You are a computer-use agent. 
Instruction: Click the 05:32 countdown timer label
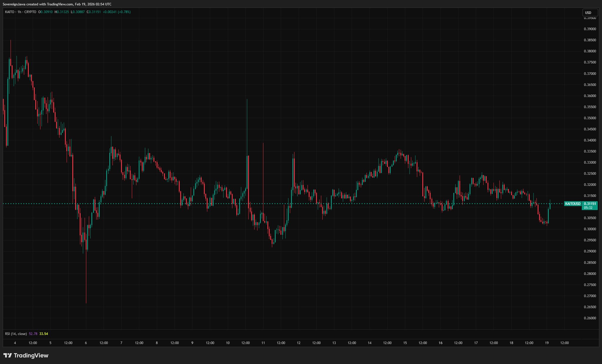coord(588,208)
